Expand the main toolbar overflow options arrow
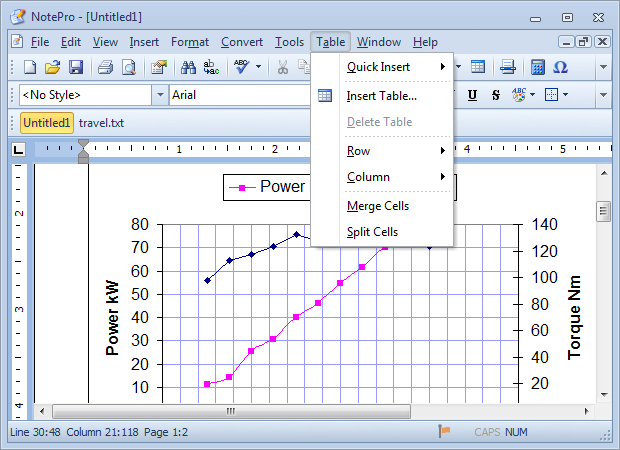620x450 pixels. [x=603, y=67]
